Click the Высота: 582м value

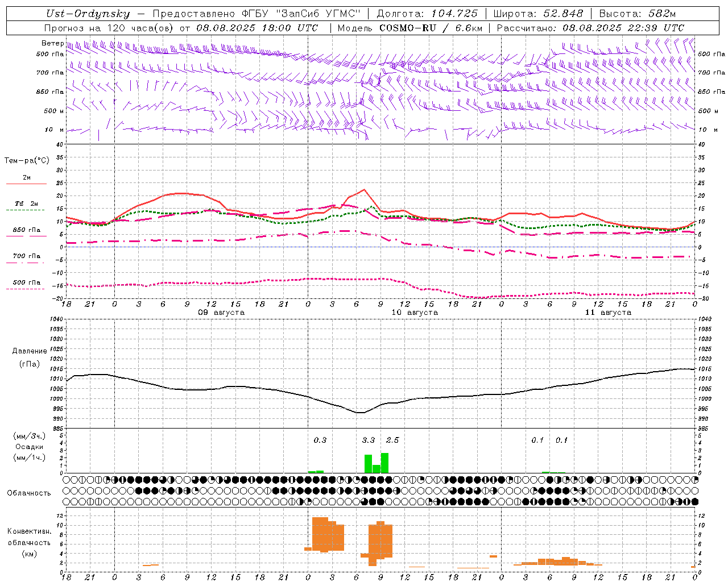[637, 14]
